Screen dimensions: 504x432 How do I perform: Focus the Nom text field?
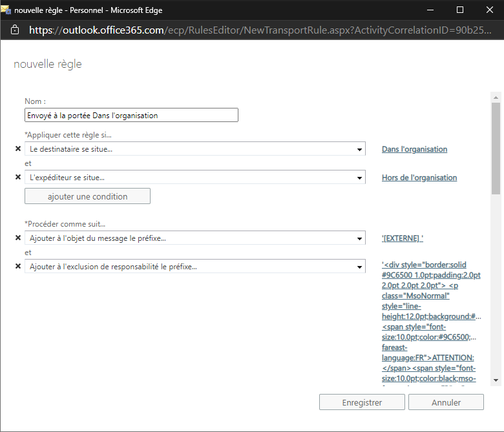click(131, 116)
